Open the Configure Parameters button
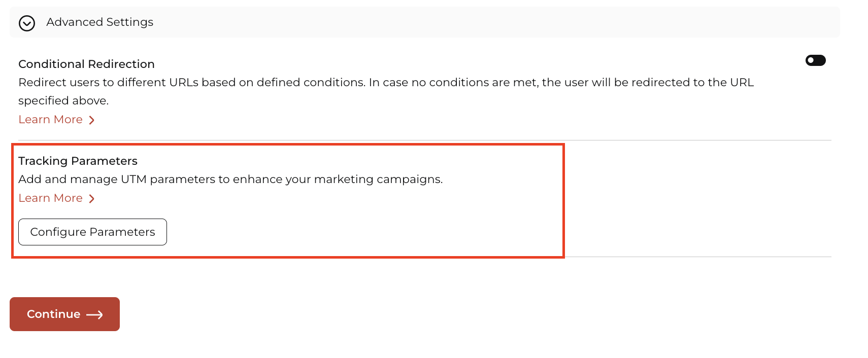Screen dimensions: 868x358 (92, 232)
